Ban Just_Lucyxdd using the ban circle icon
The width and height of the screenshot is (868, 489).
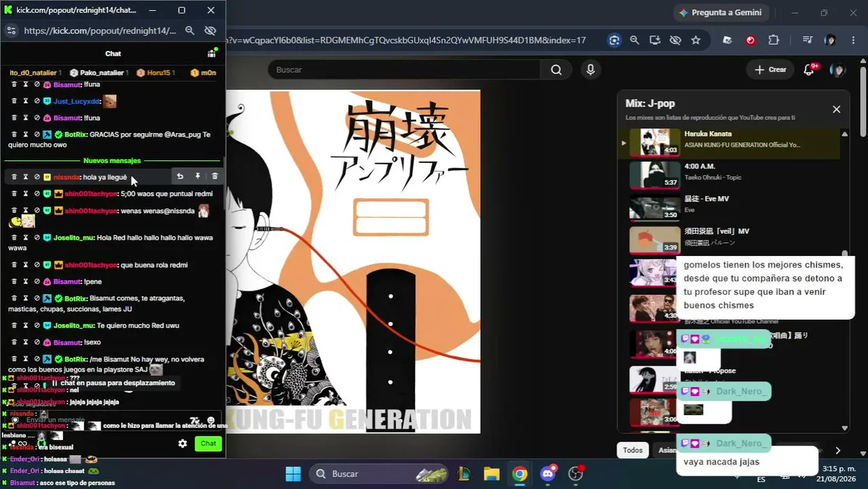37,101
